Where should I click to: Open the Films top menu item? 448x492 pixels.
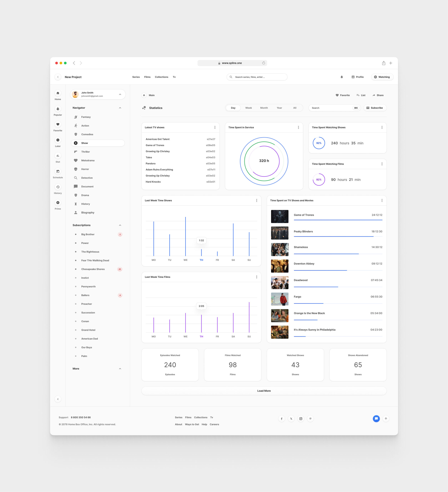tap(147, 77)
